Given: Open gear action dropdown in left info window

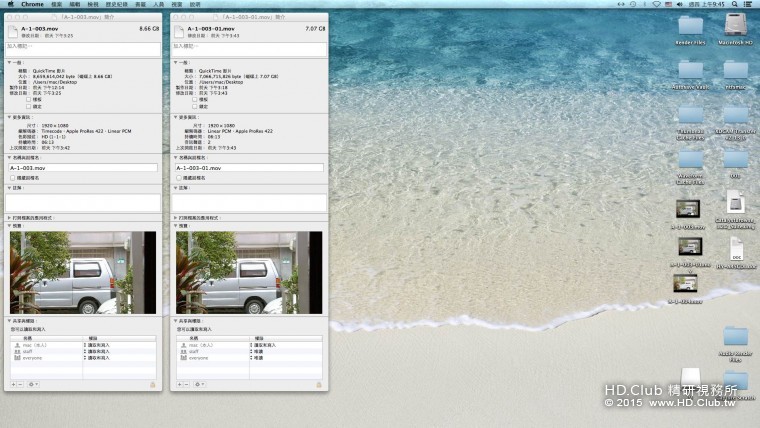Looking at the screenshot, I should pos(32,383).
